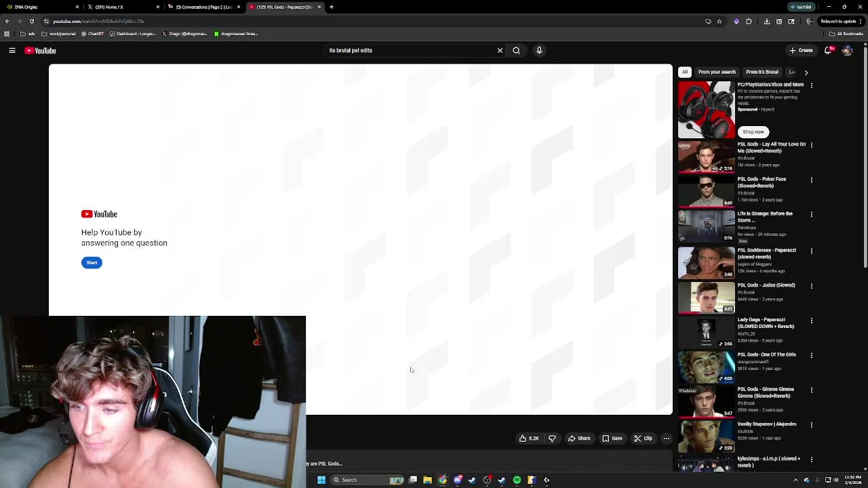Image resolution: width=868 pixels, height=488 pixels.
Task: Open the account avatar menu
Action: coord(847,50)
